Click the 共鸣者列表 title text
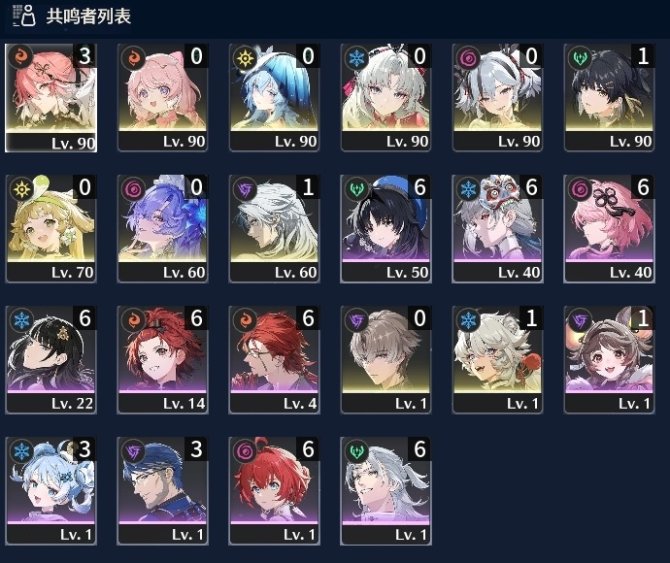The image size is (670, 563). click(88, 16)
